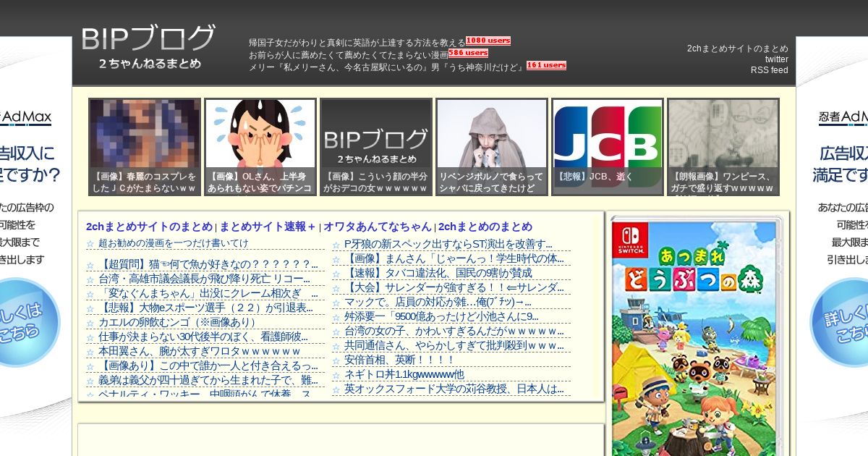Click star icon beside ネギトロ丼1.1kg
This screenshot has width=868, height=456.
pyautogui.click(x=336, y=375)
